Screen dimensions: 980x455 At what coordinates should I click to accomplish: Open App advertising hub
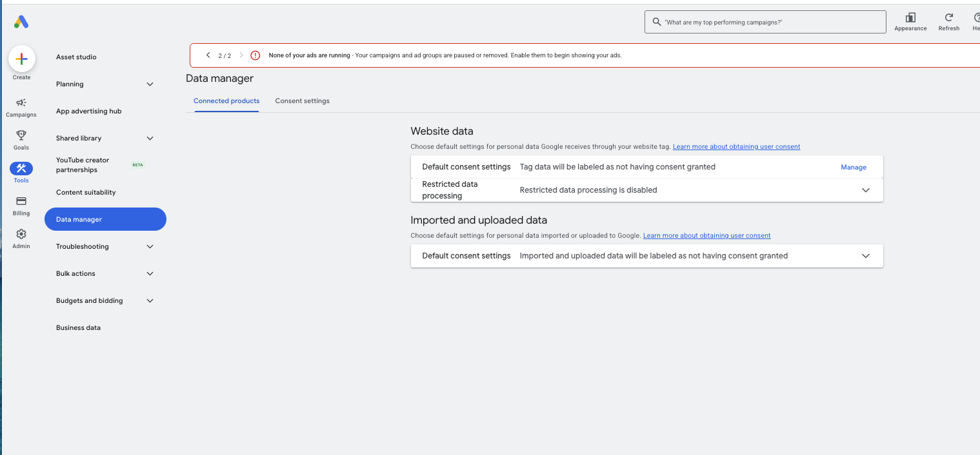88,111
